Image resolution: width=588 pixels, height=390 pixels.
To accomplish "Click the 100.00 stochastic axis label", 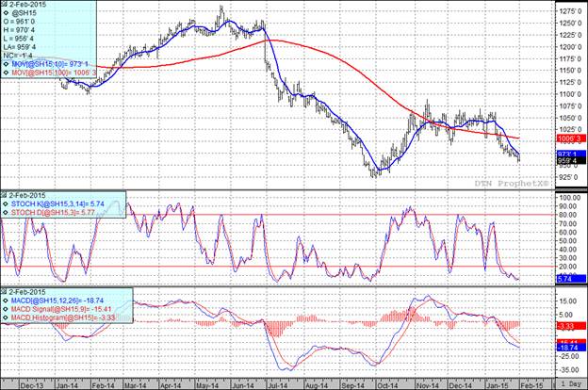I will coord(568,198).
